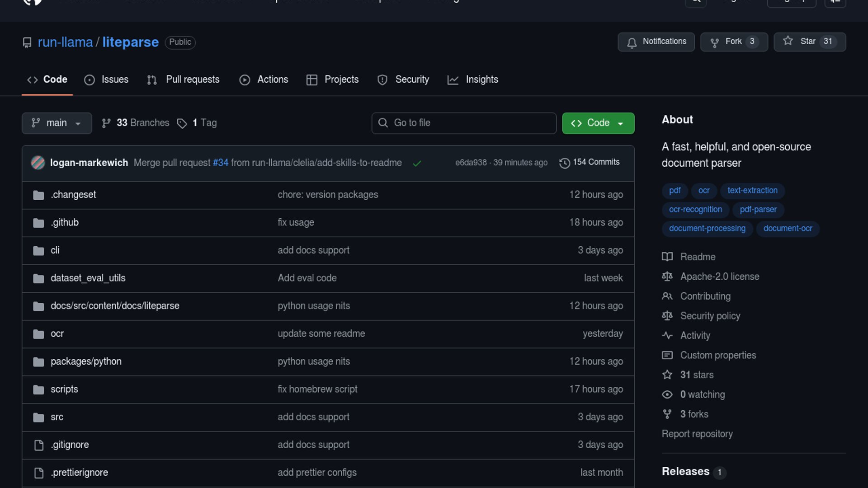Open pull request #34 link
The height and width of the screenshot is (488, 868).
[220, 163]
